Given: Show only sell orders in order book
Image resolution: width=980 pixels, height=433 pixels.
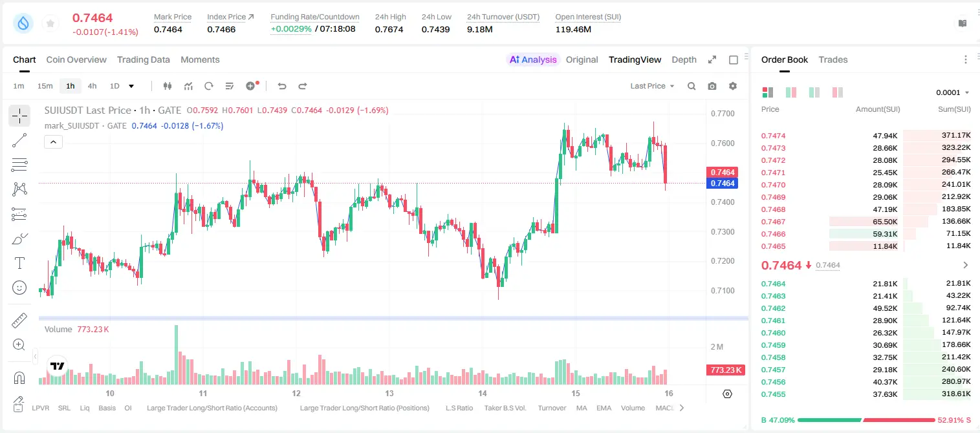Looking at the screenshot, I should [838, 92].
